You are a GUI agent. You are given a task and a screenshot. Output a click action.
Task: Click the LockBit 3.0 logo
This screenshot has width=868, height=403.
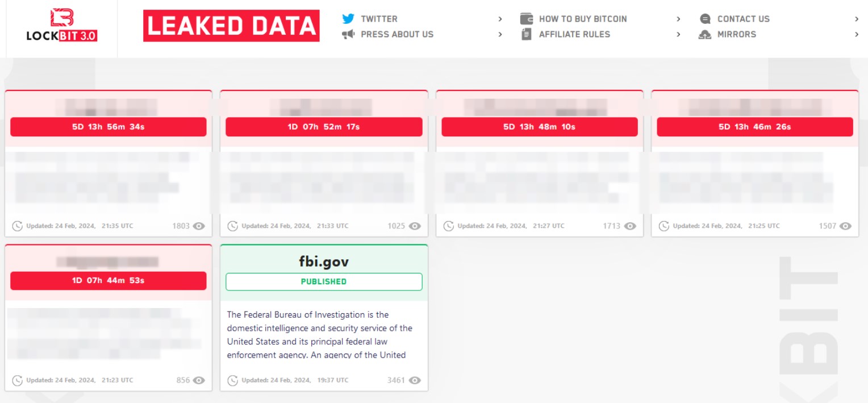[61, 26]
